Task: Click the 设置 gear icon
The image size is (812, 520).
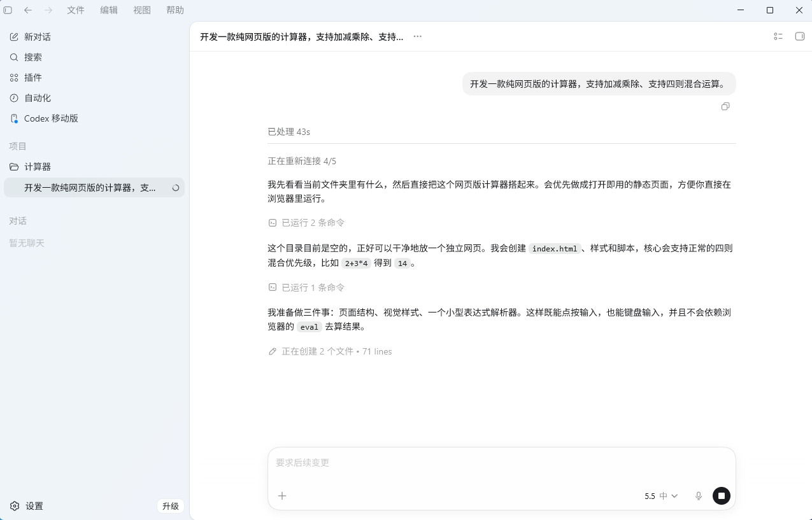Action: pos(15,506)
